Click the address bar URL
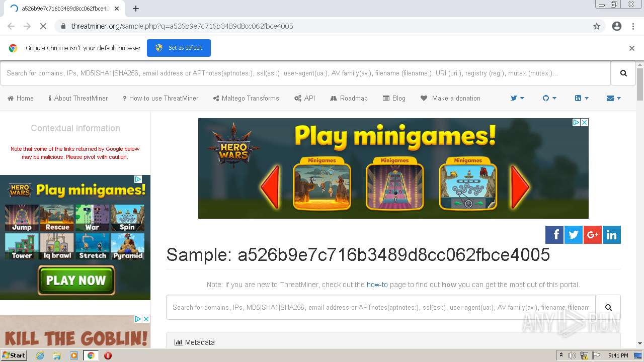This screenshot has width=644, height=362. click(182, 26)
